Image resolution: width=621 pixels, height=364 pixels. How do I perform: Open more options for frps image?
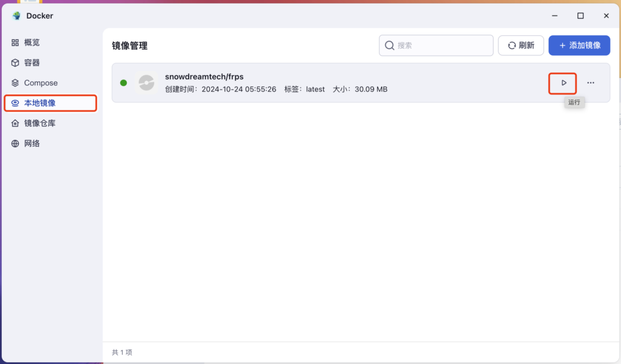click(x=591, y=83)
